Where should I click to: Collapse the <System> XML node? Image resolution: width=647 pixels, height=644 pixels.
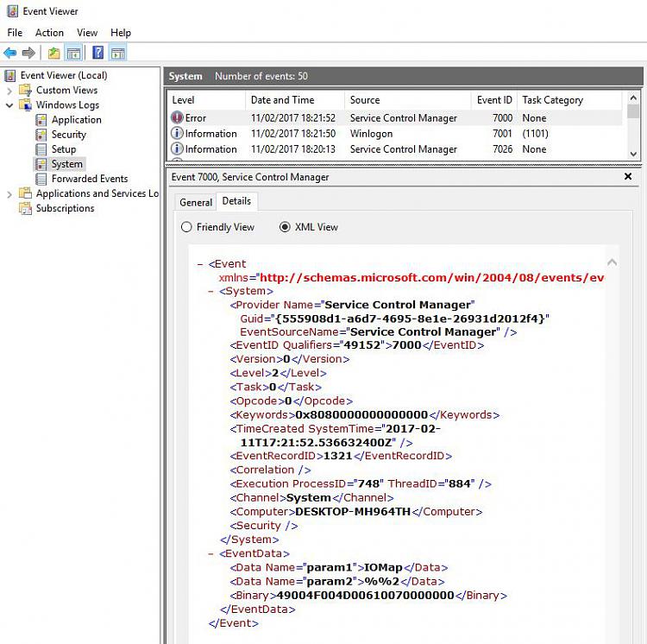pos(210,292)
